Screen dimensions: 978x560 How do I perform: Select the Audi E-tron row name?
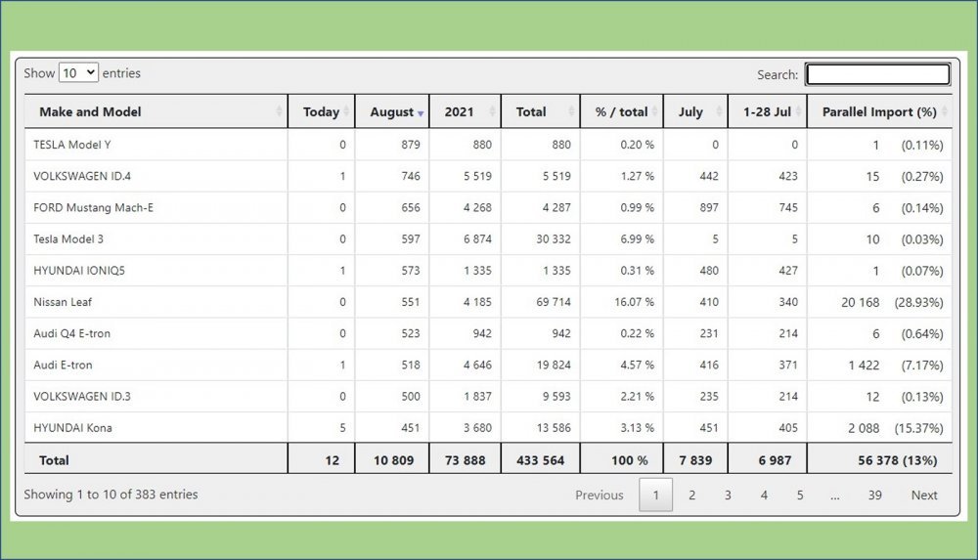coord(63,365)
